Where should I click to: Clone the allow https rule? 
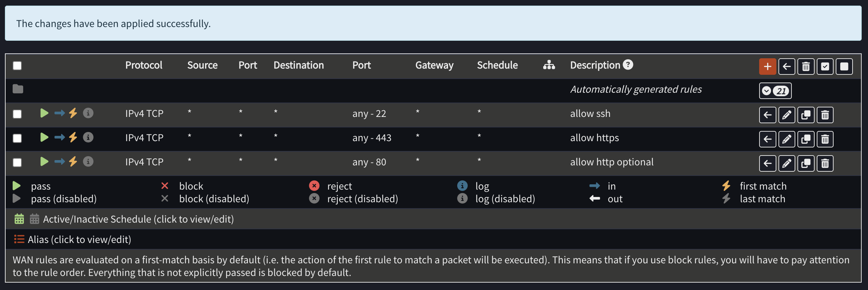[806, 139]
